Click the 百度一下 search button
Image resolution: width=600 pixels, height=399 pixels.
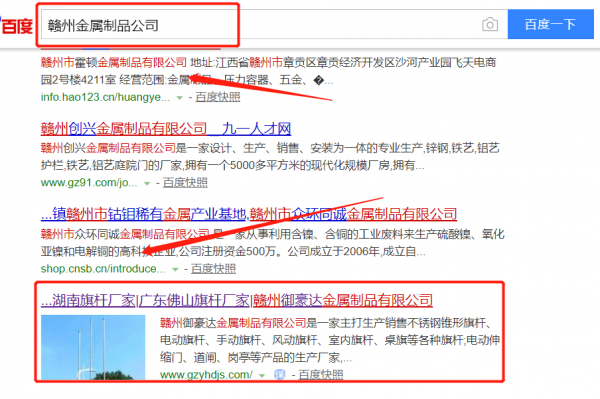[551, 24]
